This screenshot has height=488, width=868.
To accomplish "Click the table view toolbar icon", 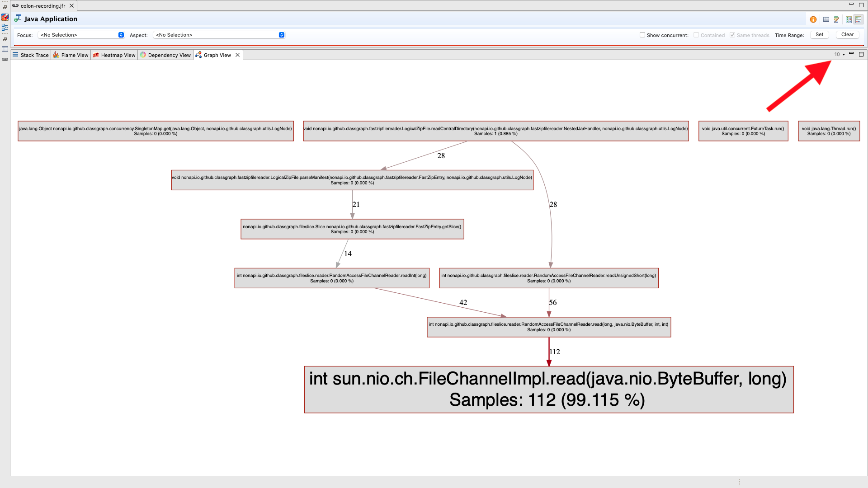I will tap(826, 19).
